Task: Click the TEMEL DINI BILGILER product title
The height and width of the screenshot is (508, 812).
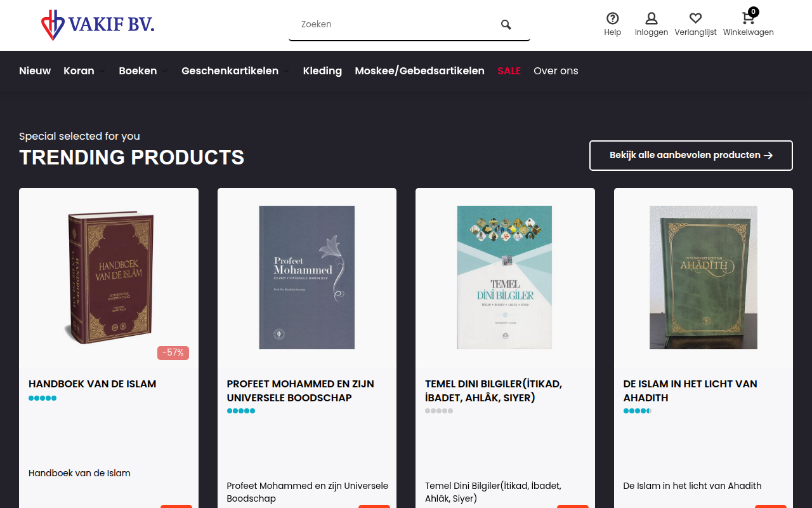Action: pyautogui.click(x=494, y=391)
